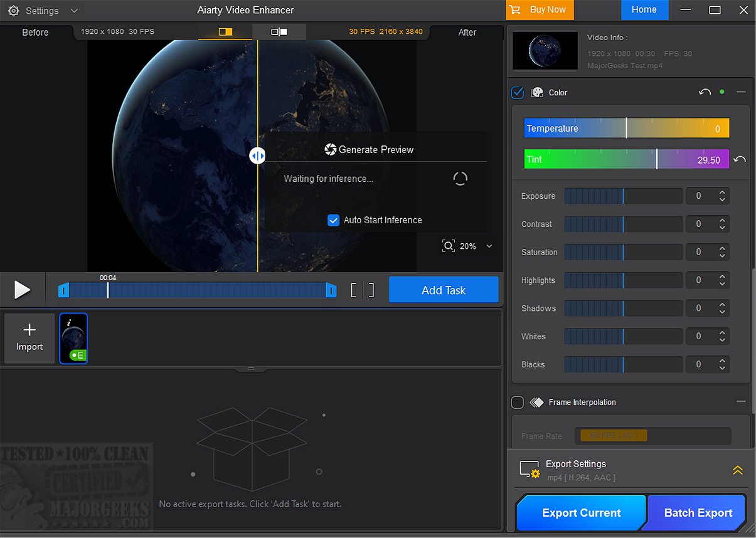The image size is (756, 538).
Task: Click the Add Task button
Action: click(444, 290)
